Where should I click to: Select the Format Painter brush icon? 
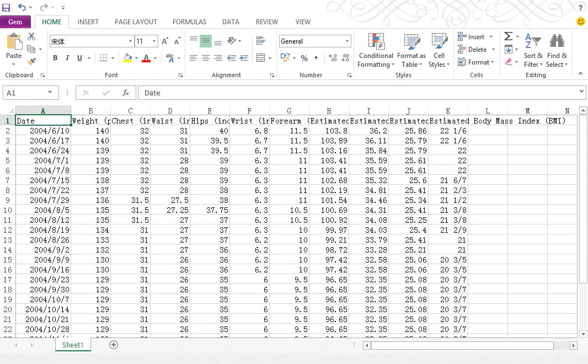point(31,61)
